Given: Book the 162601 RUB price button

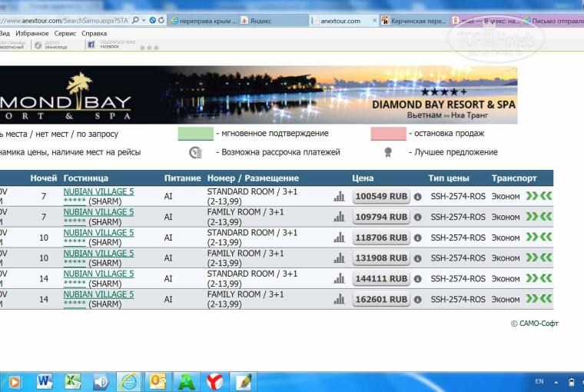Looking at the screenshot, I should (x=381, y=299).
